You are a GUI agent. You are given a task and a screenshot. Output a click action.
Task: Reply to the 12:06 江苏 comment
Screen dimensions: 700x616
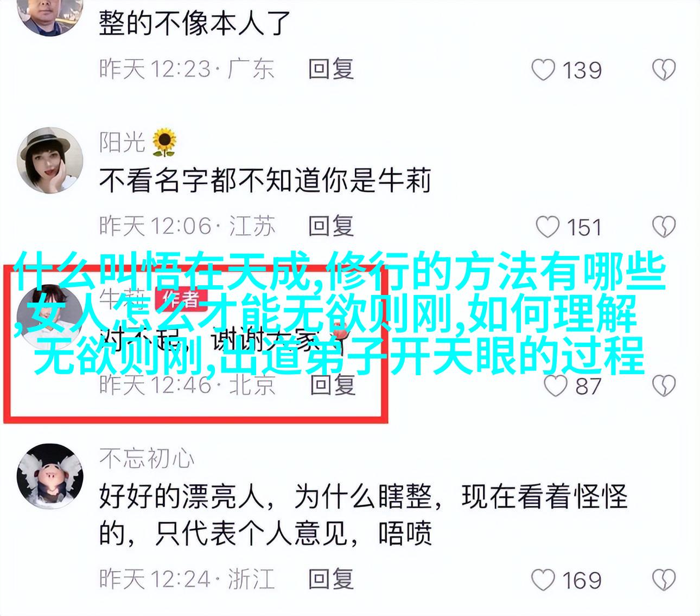[331, 226]
